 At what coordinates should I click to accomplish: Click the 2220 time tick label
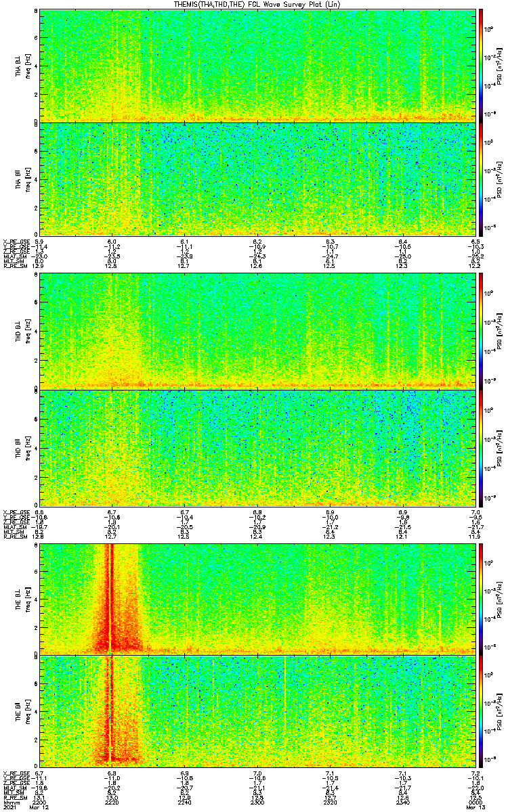(x=112, y=801)
